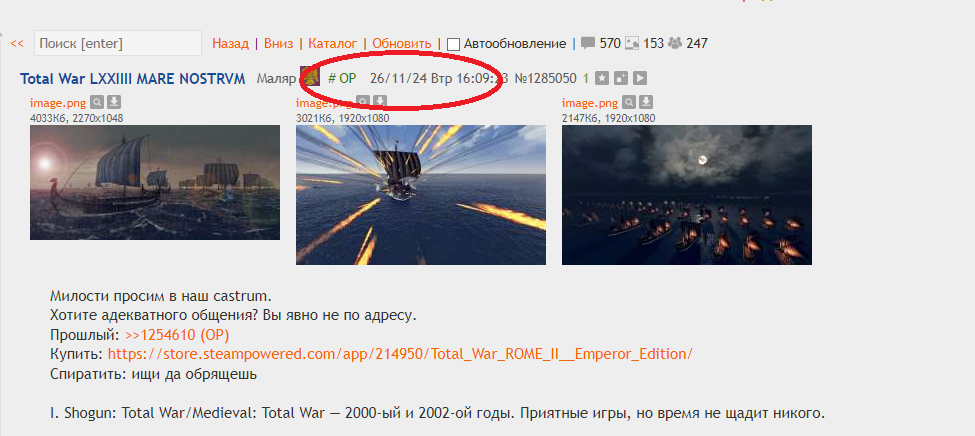Screen dimensions: 975x436
Task: Open the night fleet with fires thumbnail
Action: [x=686, y=195]
